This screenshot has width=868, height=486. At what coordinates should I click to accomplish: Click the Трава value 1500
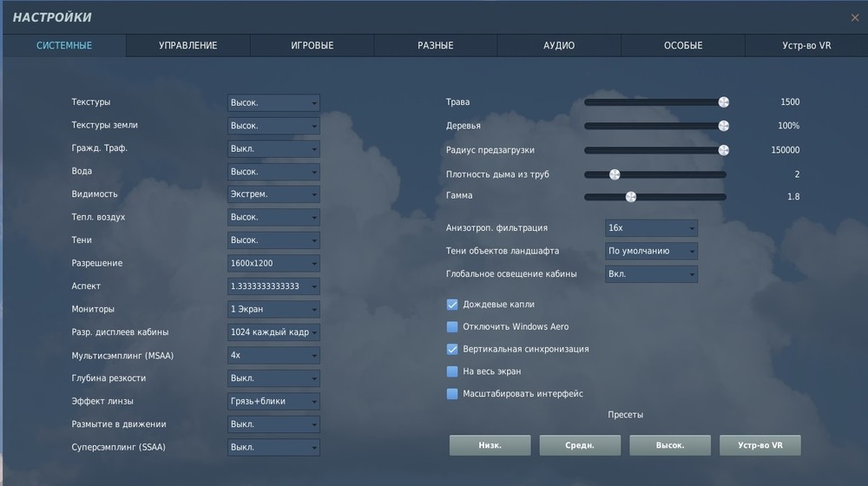pos(790,102)
